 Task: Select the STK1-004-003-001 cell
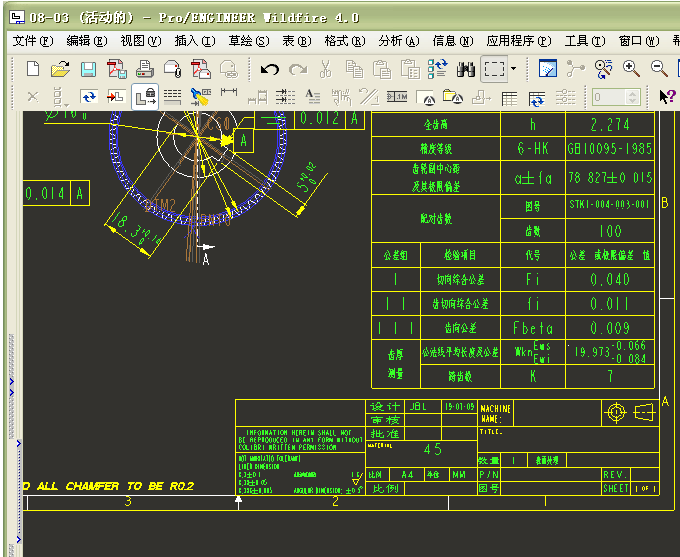(610, 204)
